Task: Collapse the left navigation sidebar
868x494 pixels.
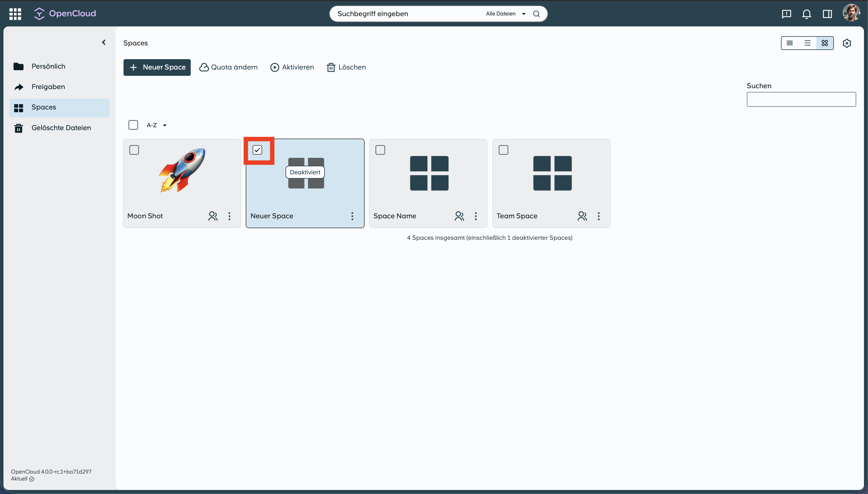Action: [104, 43]
